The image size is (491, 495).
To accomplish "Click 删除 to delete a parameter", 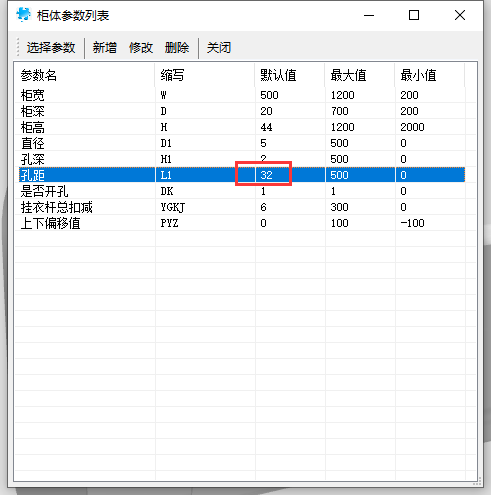I will click(177, 48).
